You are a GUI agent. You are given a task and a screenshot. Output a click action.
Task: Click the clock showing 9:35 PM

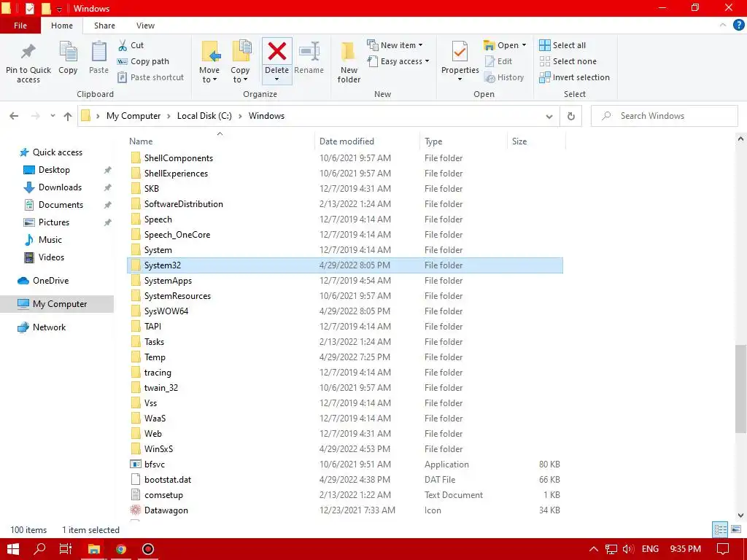(x=685, y=549)
